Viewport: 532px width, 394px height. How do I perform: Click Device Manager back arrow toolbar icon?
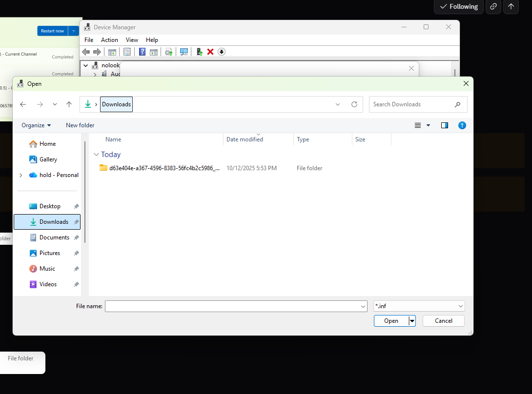tap(86, 52)
